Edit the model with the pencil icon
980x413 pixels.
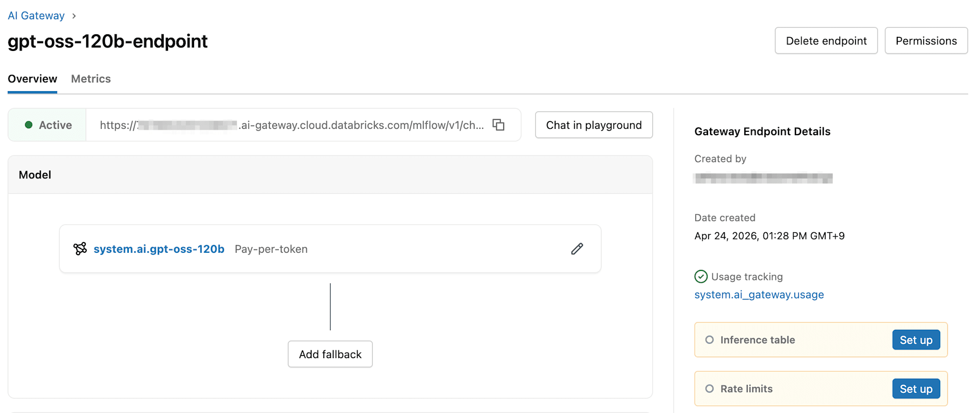pos(577,249)
